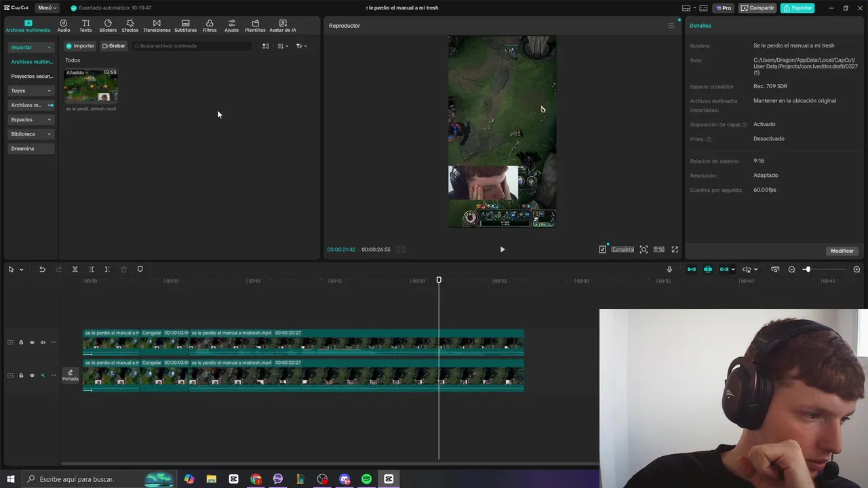Click the split clip icon
The height and width of the screenshot is (488, 868).
[x=75, y=270]
